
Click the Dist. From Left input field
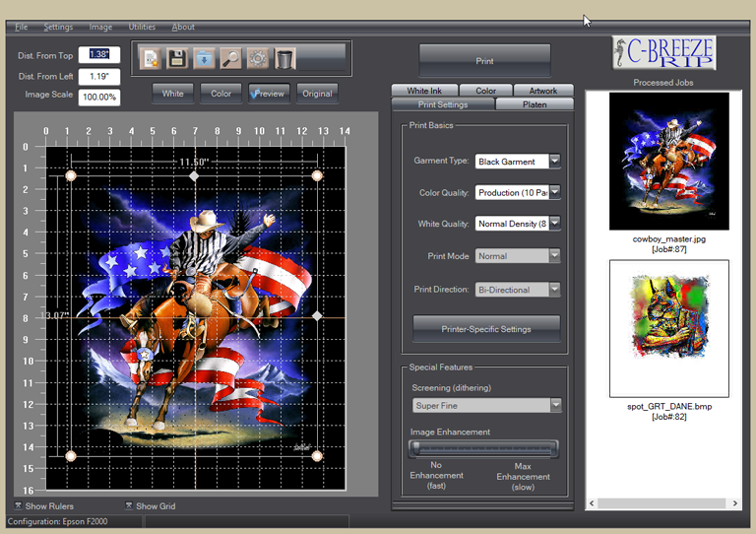[99, 76]
